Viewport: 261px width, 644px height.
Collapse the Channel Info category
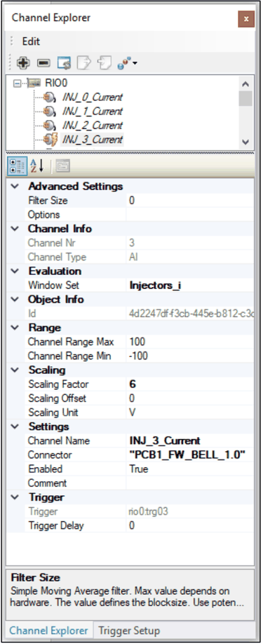point(15,229)
